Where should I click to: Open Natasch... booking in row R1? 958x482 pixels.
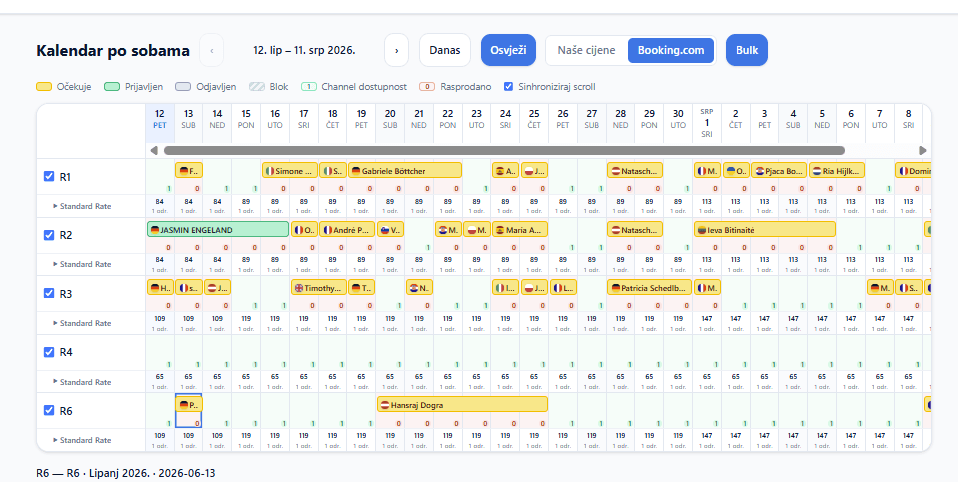point(635,170)
